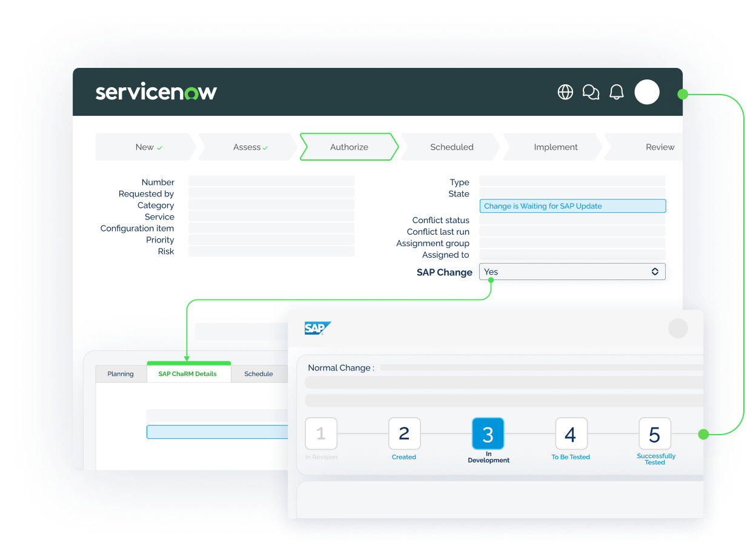
Task: Switch to the Planning tab
Action: pyautogui.click(x=121, y=374)
